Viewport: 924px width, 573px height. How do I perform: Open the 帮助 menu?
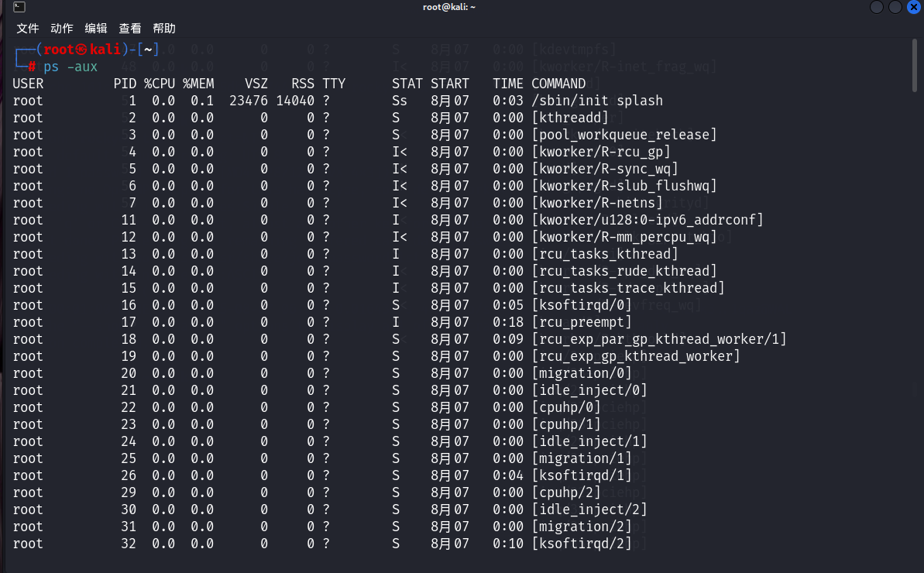coord(164,29)
